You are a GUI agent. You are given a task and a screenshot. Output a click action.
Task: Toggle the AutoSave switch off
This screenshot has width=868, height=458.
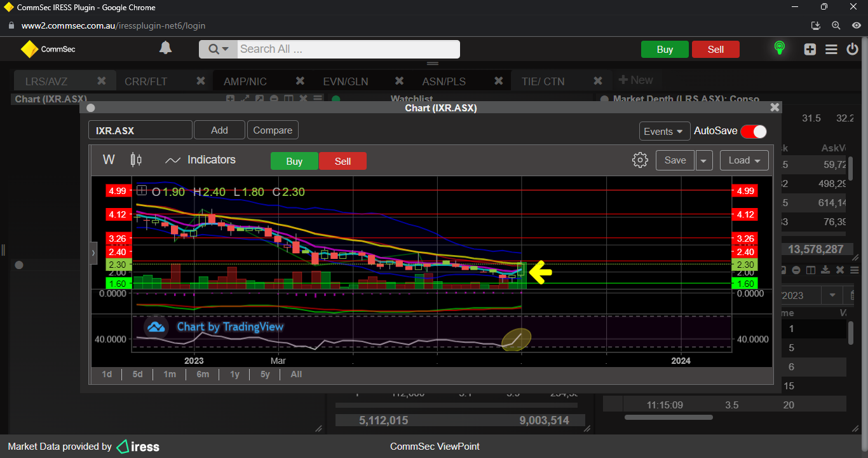point(754,131)
